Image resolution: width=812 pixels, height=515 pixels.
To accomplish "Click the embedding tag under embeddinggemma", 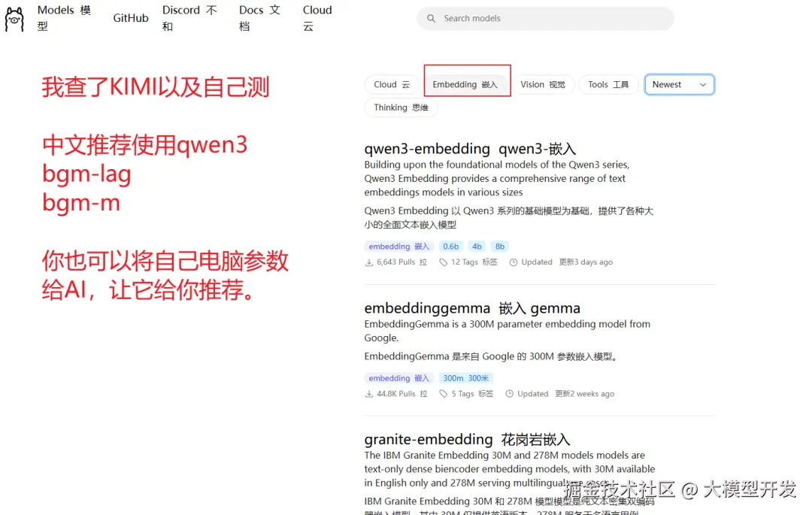I will point(398,378).
